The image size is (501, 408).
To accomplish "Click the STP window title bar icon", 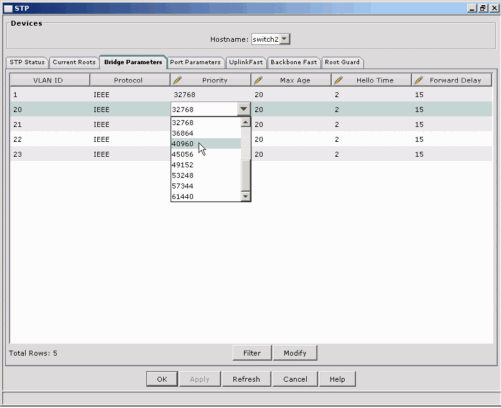I will coord(8,8).
